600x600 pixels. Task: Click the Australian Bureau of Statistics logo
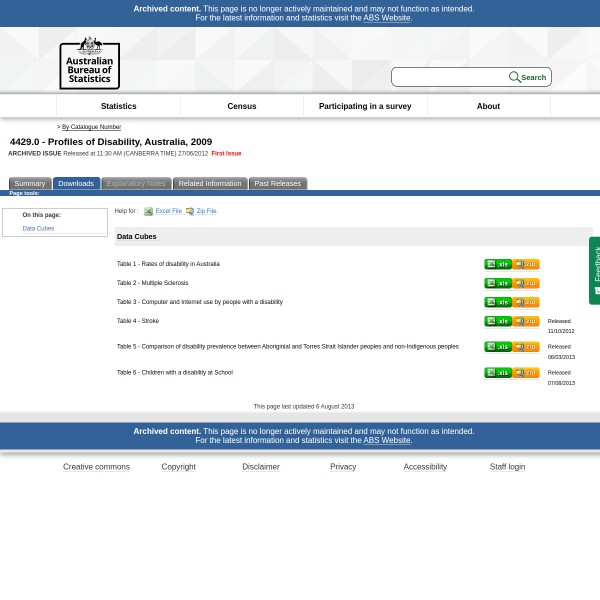[x=89, y=62]
